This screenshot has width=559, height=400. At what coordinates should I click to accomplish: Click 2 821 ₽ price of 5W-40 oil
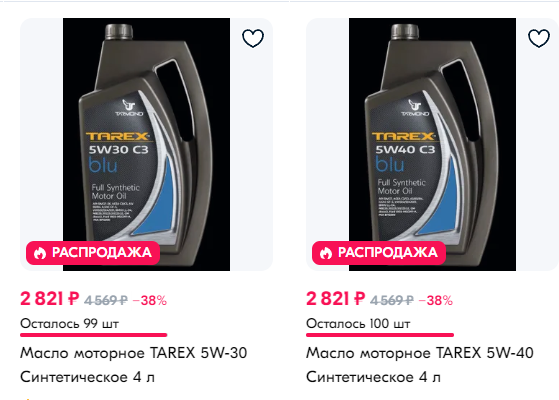(x=335, y=298)
